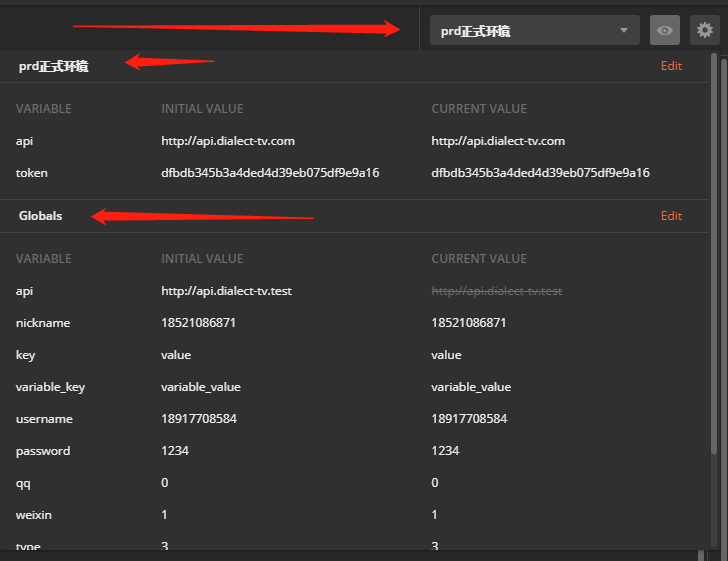Image resolution: width=728 pixels, height=561 pixels.
Task: Expand the prd environment dropdown
Action: point(534,30)
